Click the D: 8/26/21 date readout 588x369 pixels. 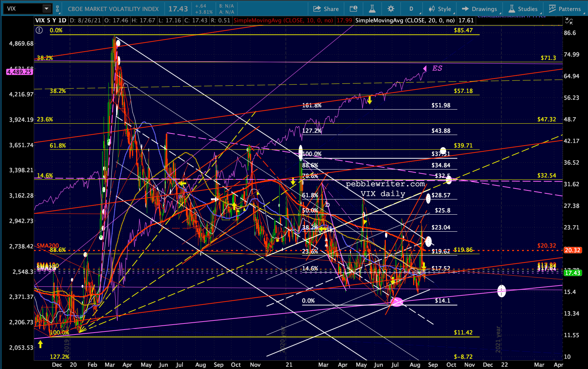click(85, 20)
